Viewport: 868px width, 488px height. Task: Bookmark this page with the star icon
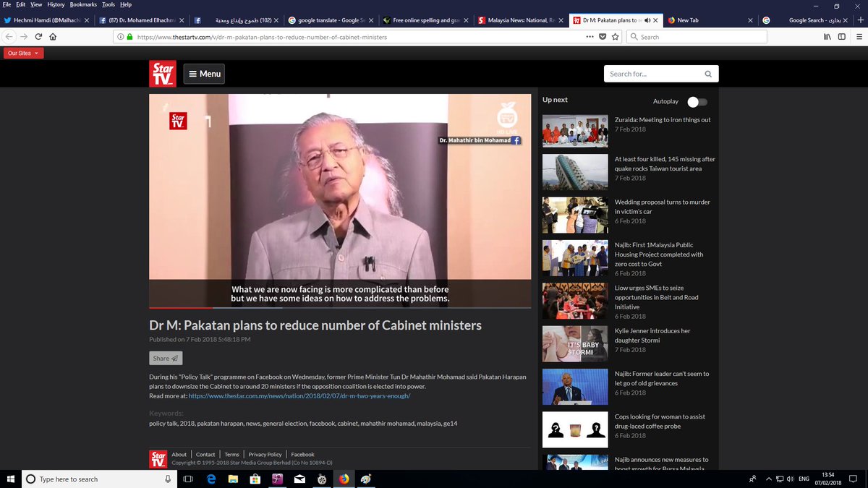(615, 36)
